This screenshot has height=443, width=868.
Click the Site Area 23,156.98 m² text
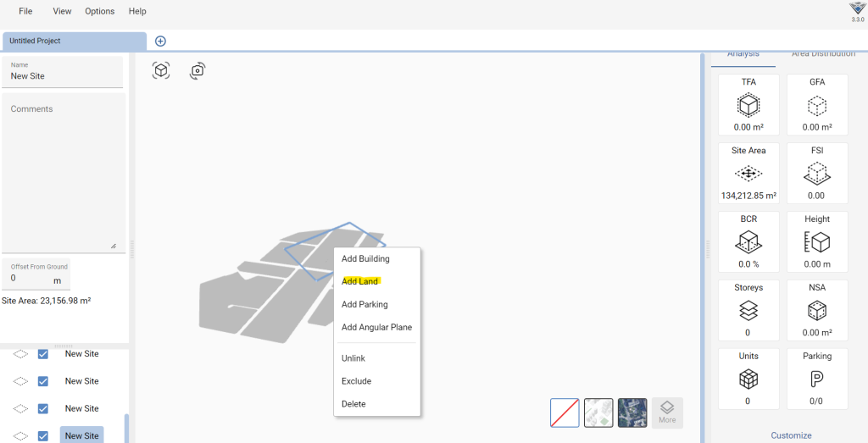click(x=47, y=302)
